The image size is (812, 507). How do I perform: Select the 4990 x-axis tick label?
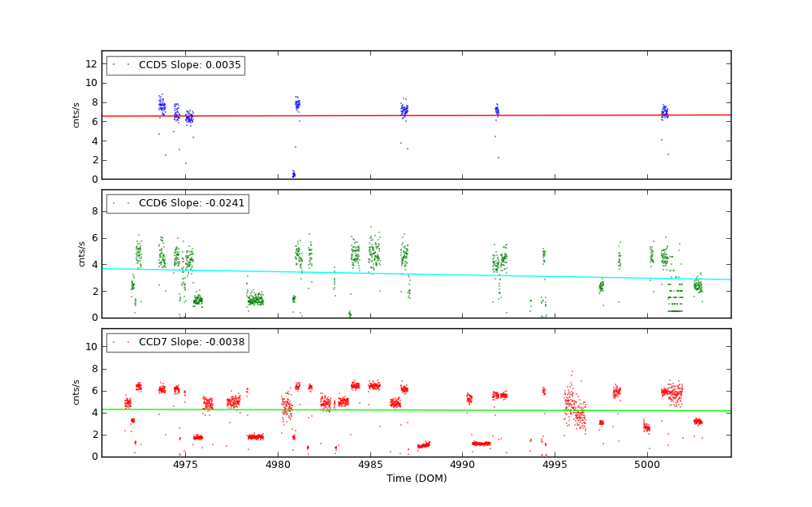[462, 465]
